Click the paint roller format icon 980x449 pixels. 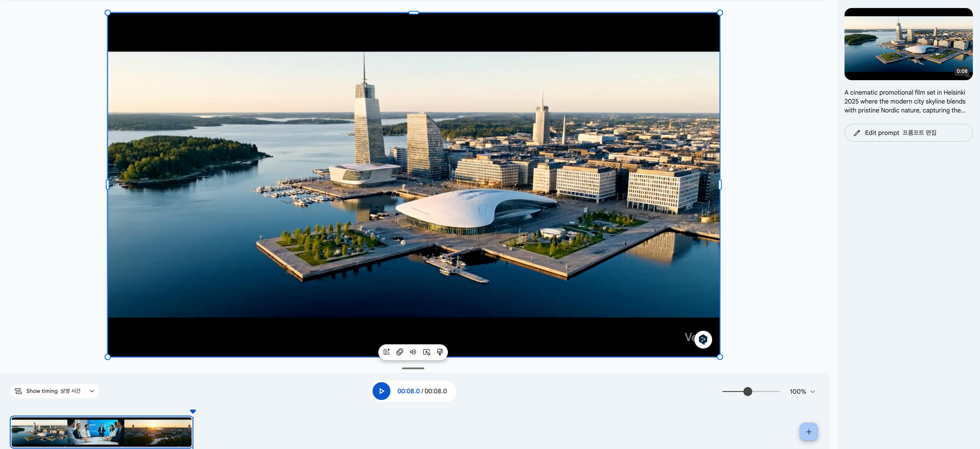click(x=440, y=352)
